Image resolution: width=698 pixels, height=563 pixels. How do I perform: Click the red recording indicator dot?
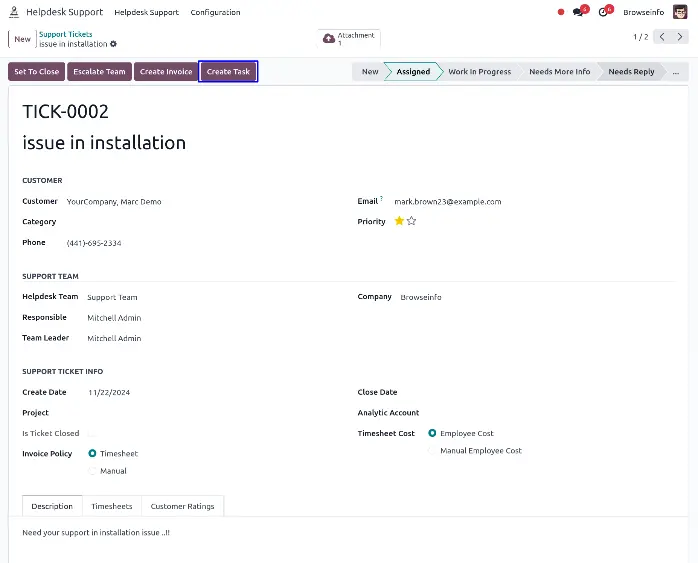[561, 12]
